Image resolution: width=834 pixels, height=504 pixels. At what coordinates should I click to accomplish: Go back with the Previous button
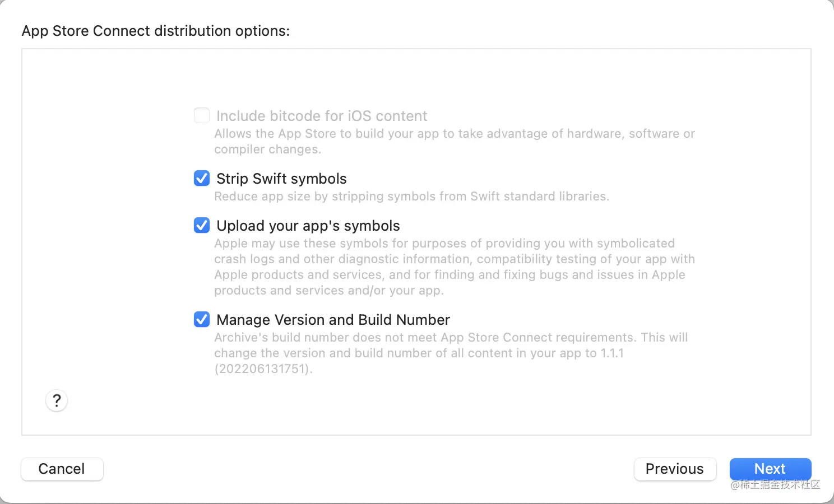(x=675, y=469)
